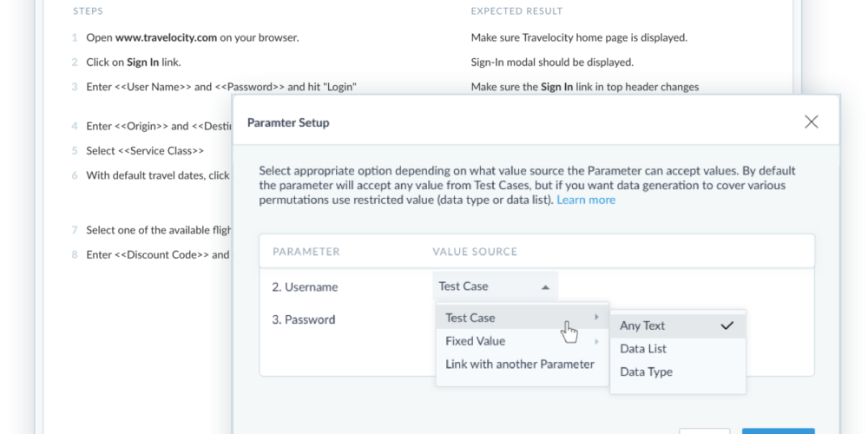Click the step 2 "Sign In" instruction text

point(143,62)
